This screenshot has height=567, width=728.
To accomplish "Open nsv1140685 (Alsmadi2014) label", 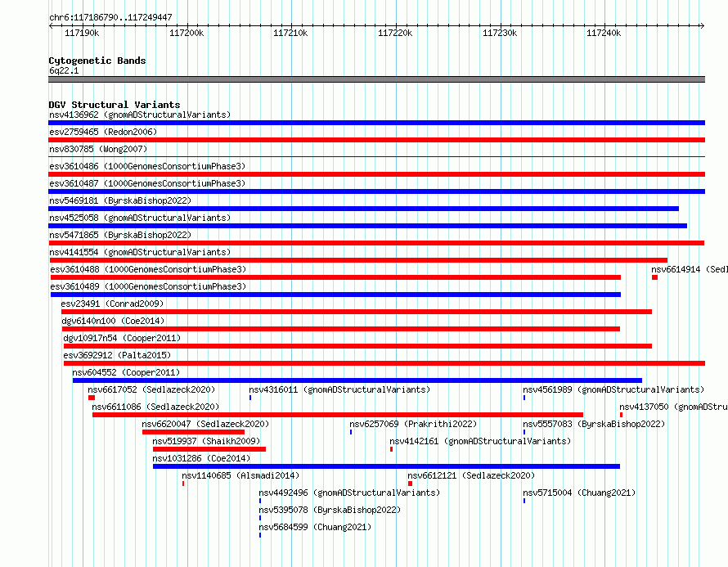I will [x=240, y=475].
